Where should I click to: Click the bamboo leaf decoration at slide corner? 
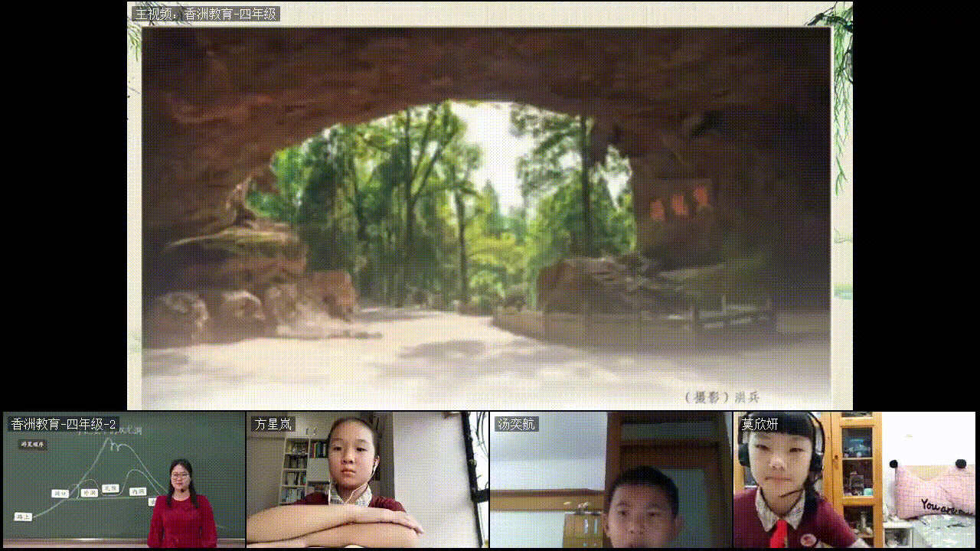tap(836, 31)
